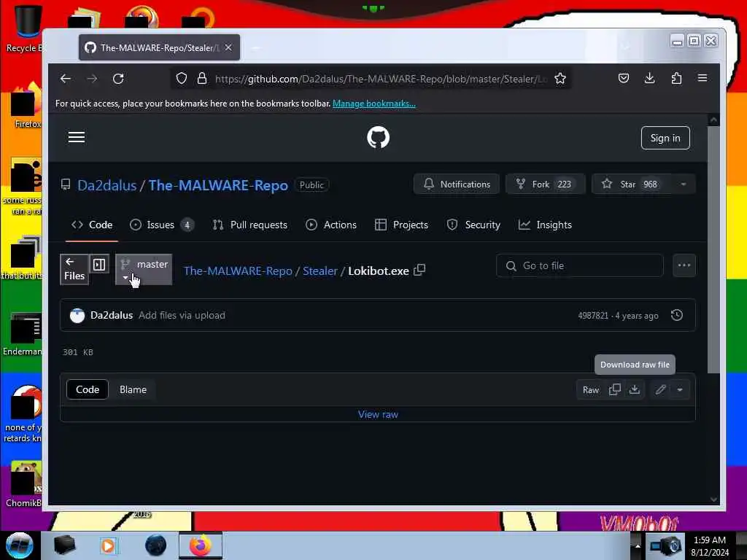This screenshot has height=560, width=747.
Task: Click the browser Forward arrow
Action: (92, 79)
